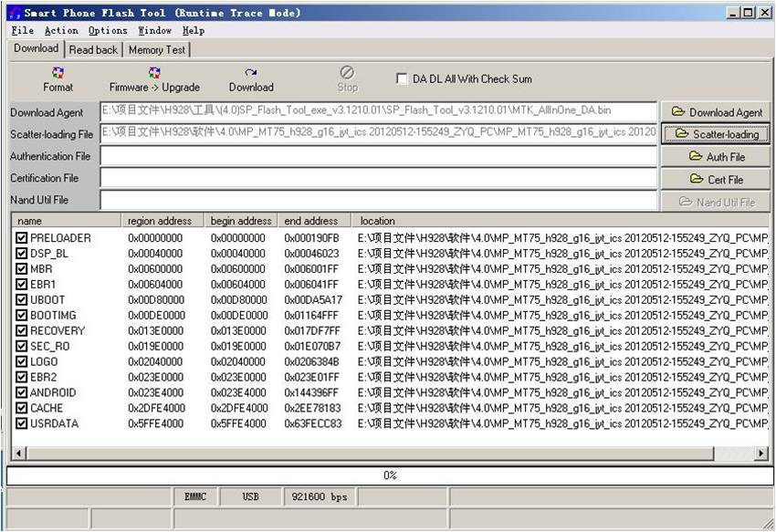The width and height of the screenshot is (776, 532).
Task: Click the 0% progress bar
Action: click(390, 475)
